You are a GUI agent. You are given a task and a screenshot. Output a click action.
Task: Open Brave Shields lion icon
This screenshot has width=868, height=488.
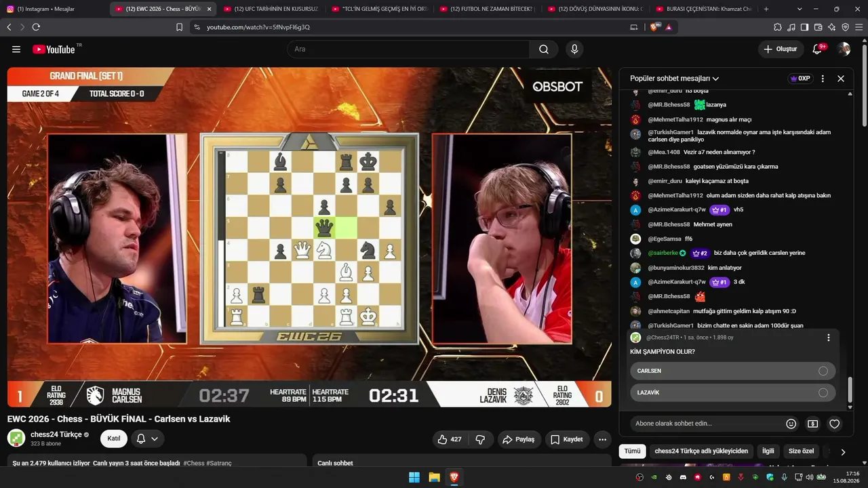coord(655,27)
